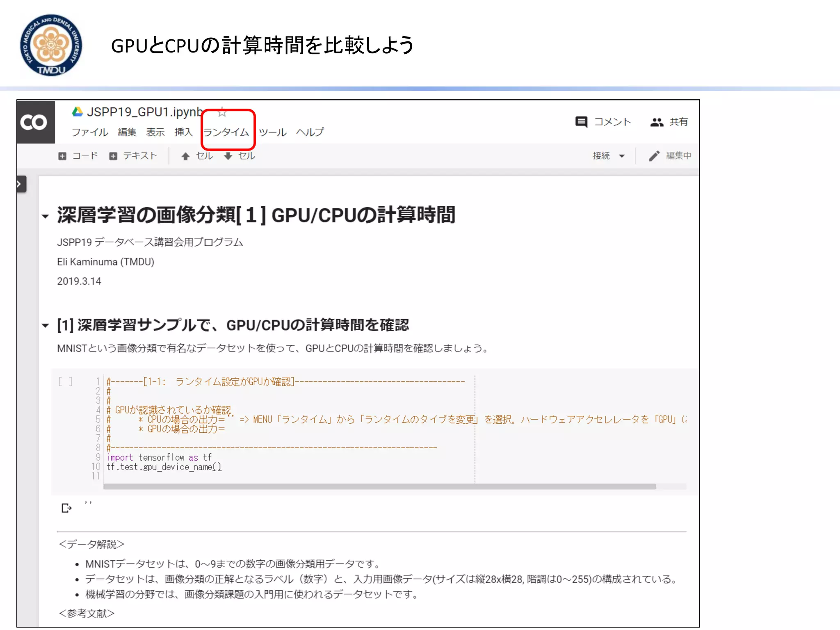Click the people share icon

657,122
